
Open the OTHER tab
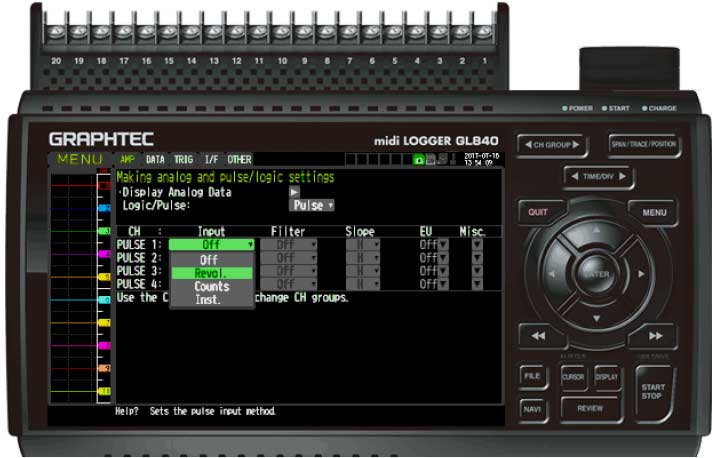click(239, 159)
